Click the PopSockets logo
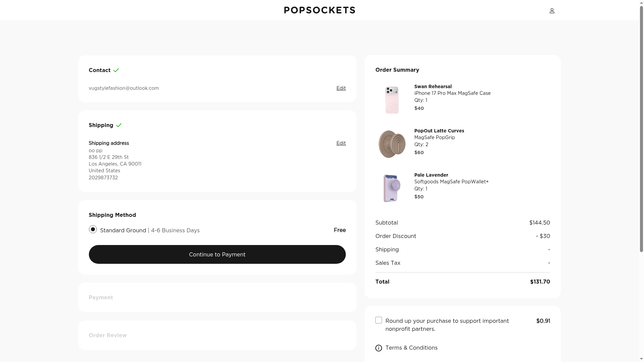Screen dimensions: 644x362 click(319, 10)
